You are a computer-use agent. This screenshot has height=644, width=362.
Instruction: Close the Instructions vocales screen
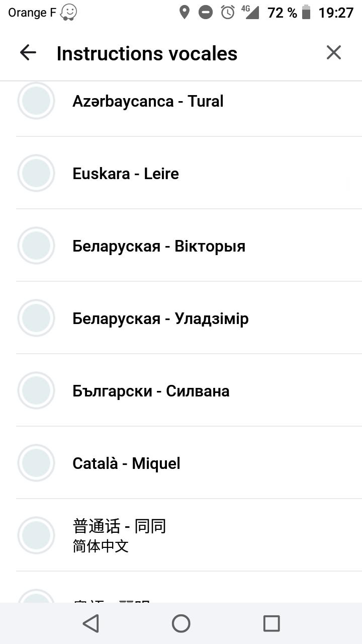pos(334,52)
